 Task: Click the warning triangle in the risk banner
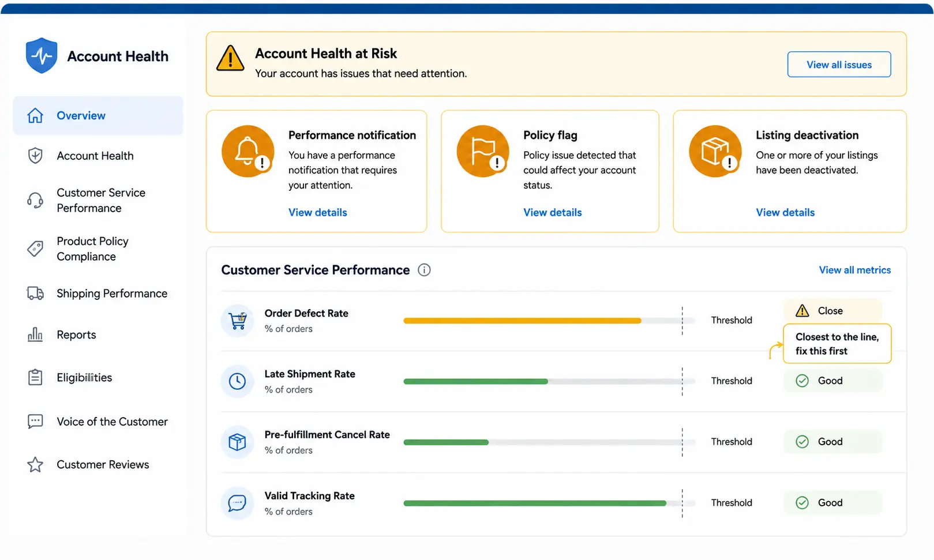pos(230,58)
